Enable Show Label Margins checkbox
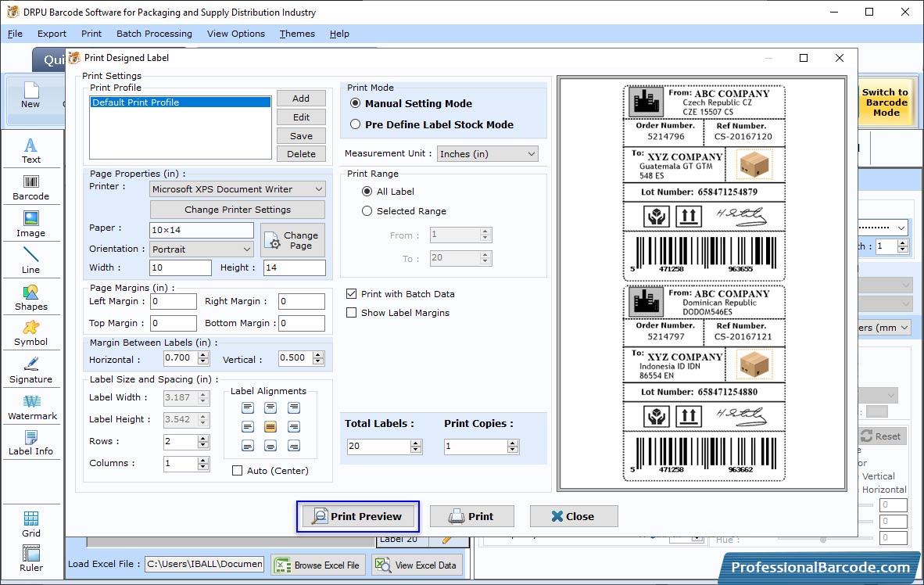924x585 pixels. [x=352, y=313]
